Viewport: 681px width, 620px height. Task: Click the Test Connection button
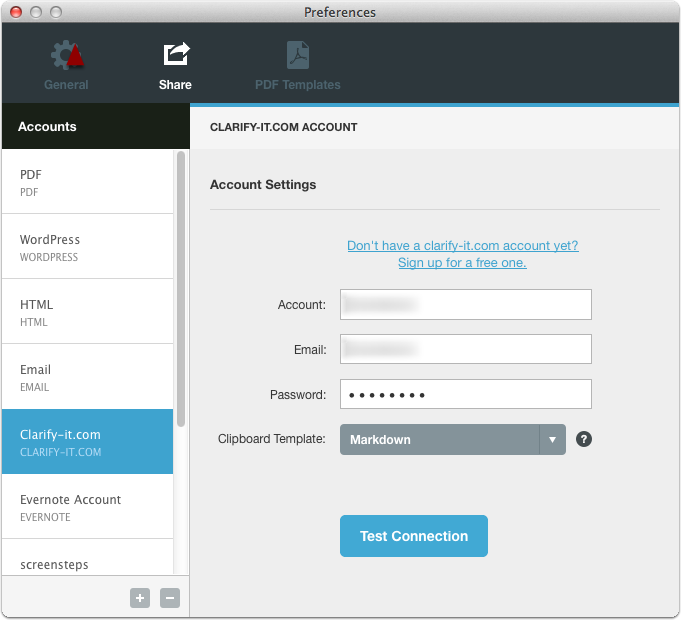coord(414,536)
